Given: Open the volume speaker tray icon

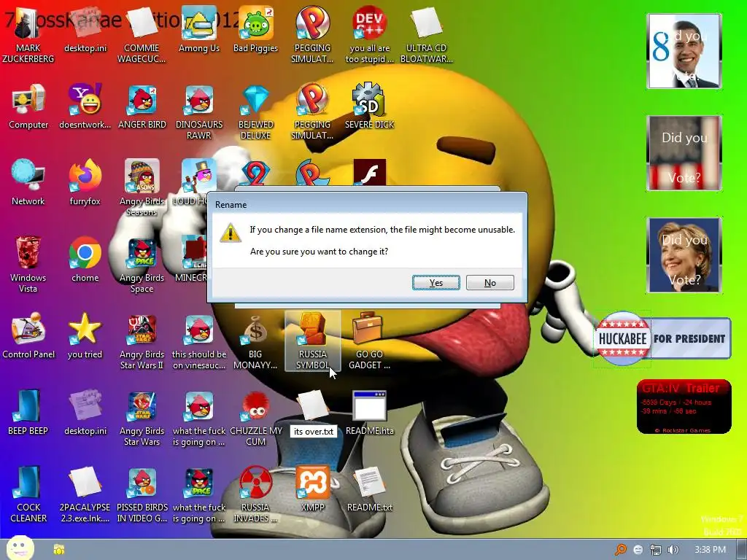Looking at the screenshot, I should (x=673, y=550).
